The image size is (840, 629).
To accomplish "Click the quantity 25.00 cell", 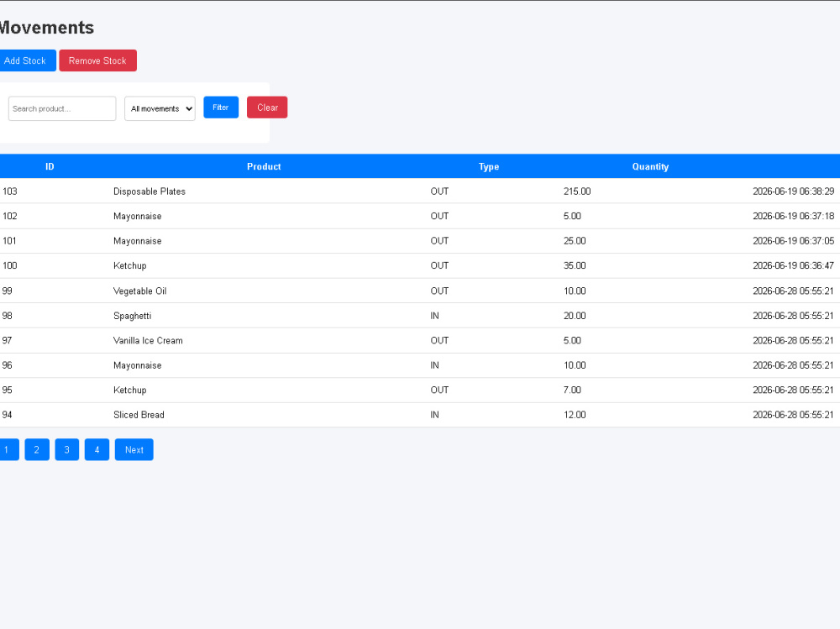I will [x=575, y=241].
